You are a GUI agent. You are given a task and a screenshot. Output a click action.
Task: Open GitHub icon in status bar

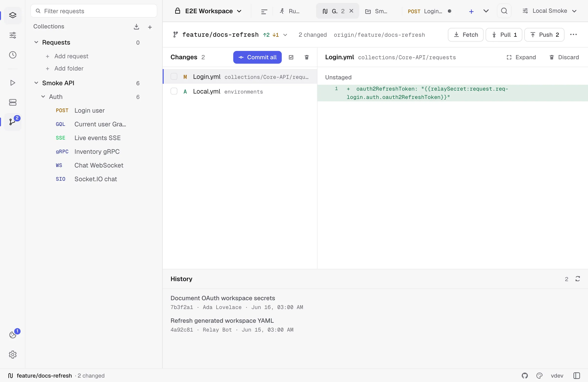click(x=525, y=376)
